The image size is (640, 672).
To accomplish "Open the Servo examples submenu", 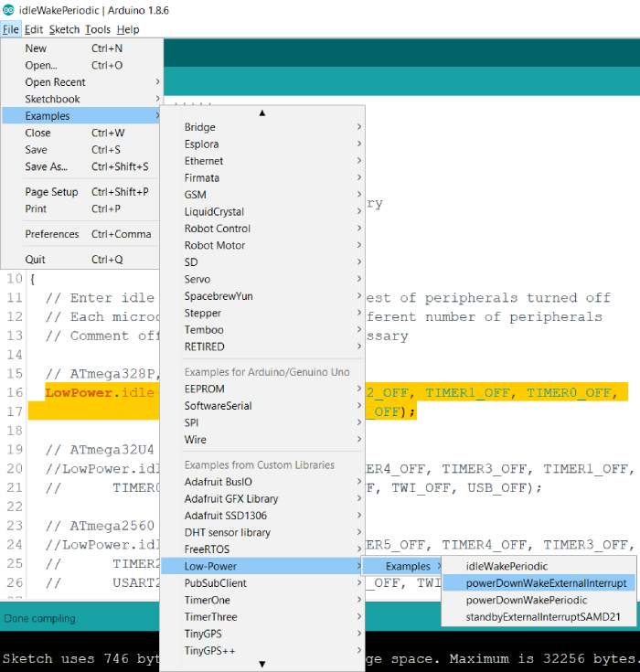I will point(262,279).
